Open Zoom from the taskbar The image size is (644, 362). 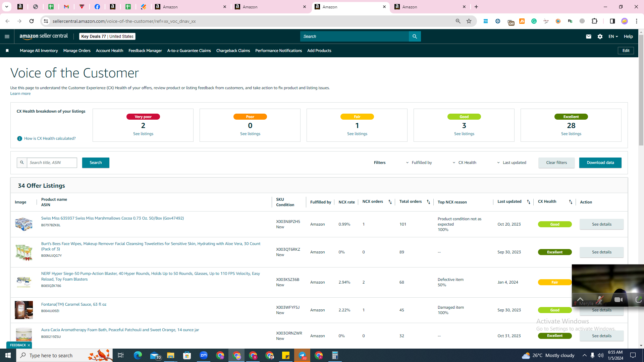pyautogui.click(x=204, y=355)
